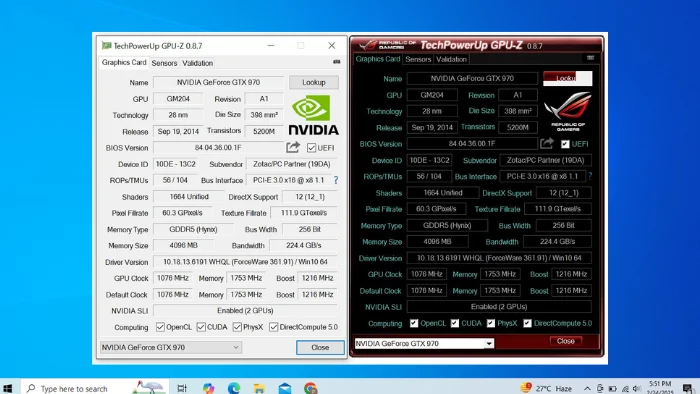
Task: Toggle DirectCompute 5.0 checkbox in ROG window
Action: [x=527, y=323]
